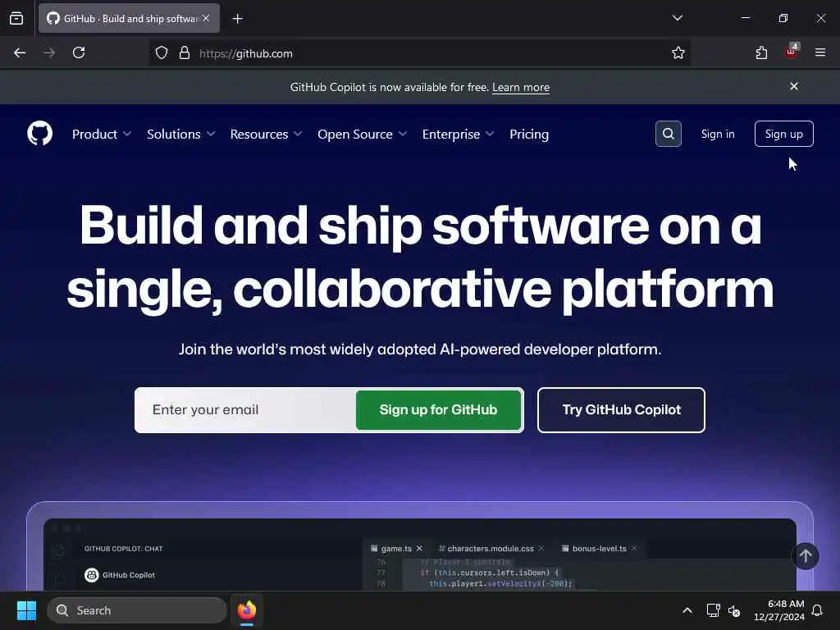
Task: Click the browser forward arrow
Action: (x=49, y=52)
